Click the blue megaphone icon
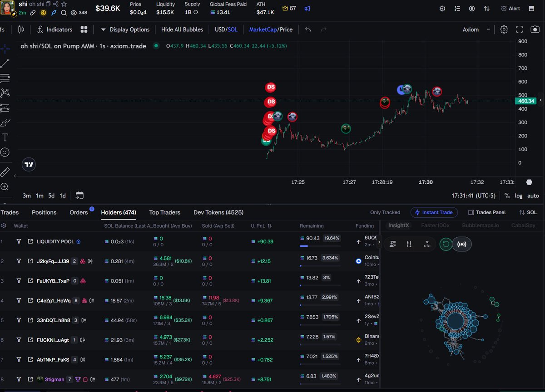Image resolution: width=545 pixels, height=392 pixels. coord(307,9)
